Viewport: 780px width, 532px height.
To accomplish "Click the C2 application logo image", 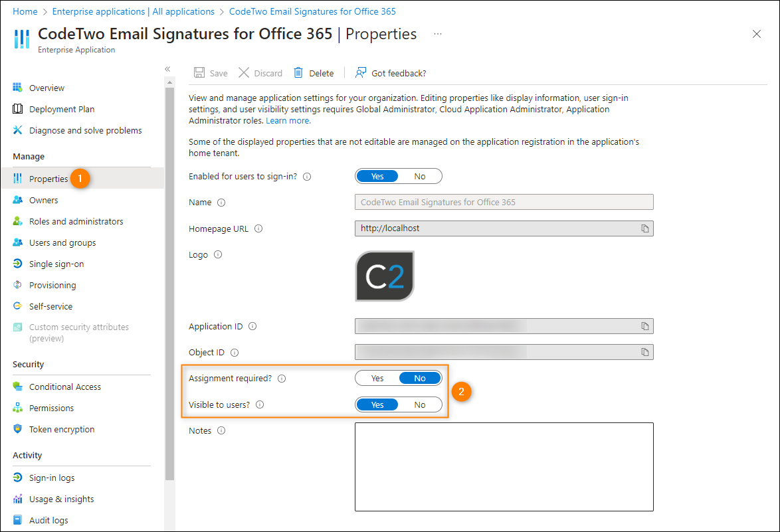I will (x=385, y=276).
